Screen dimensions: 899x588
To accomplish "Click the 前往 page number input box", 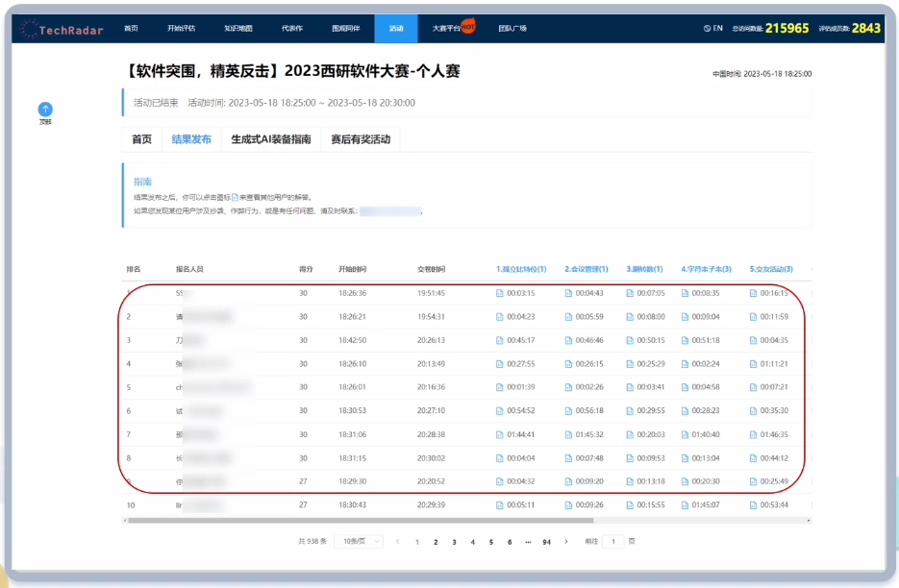I will point(612,541).
